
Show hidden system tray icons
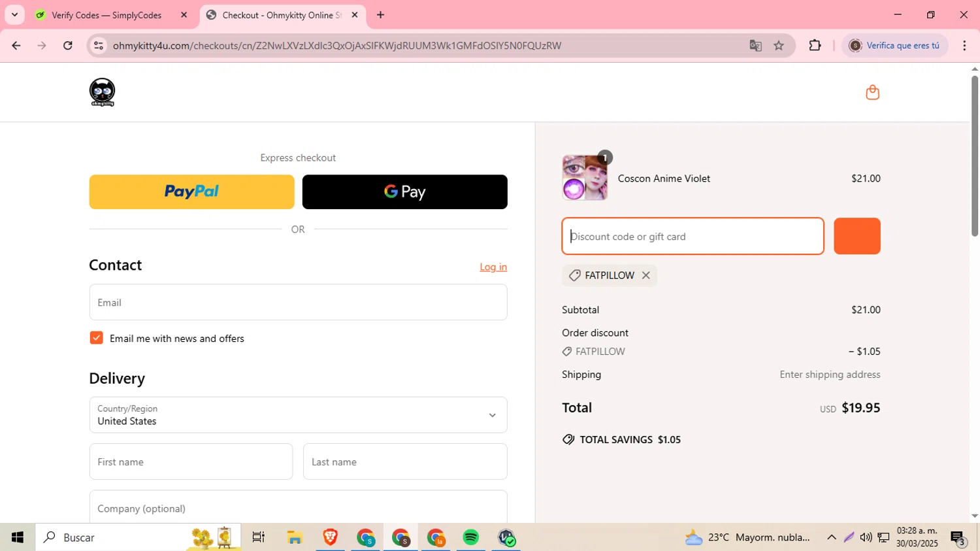831,537
